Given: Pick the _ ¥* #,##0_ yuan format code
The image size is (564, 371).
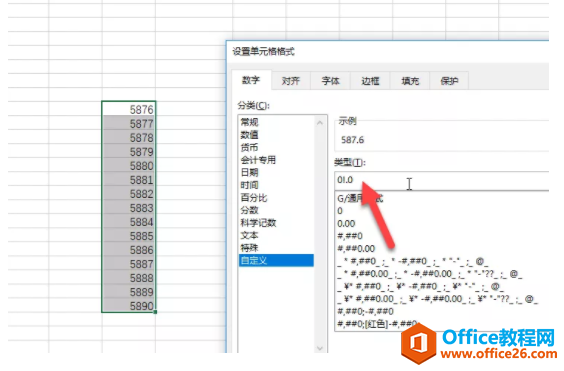Looking at the screenshot, I should (x=421, y=287).
